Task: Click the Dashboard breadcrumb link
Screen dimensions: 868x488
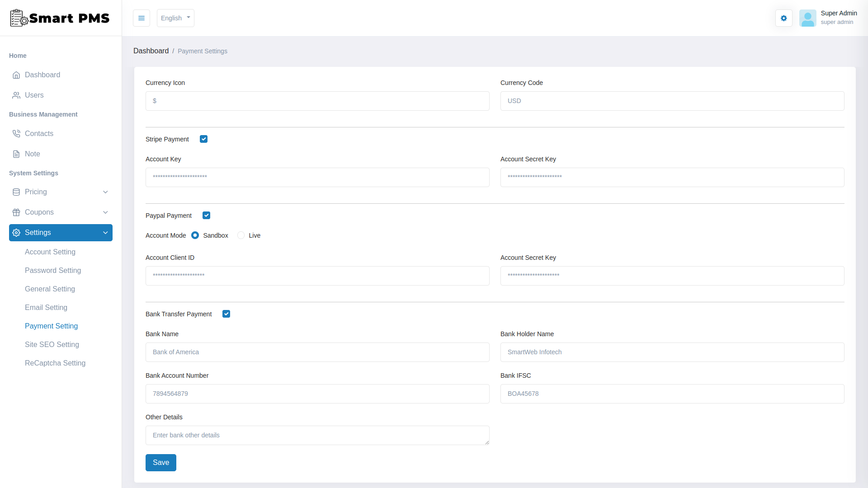Action: (x=151, y=51)
